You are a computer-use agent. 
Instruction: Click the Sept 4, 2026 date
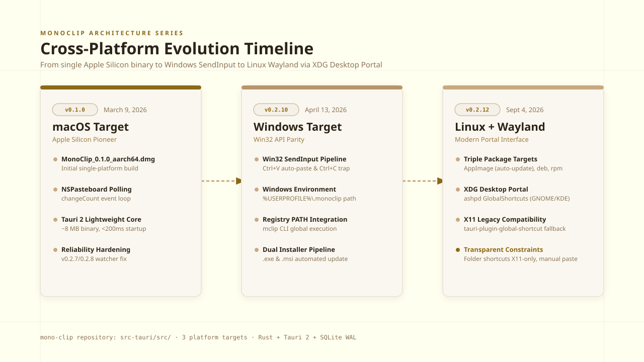click(525, 110)
